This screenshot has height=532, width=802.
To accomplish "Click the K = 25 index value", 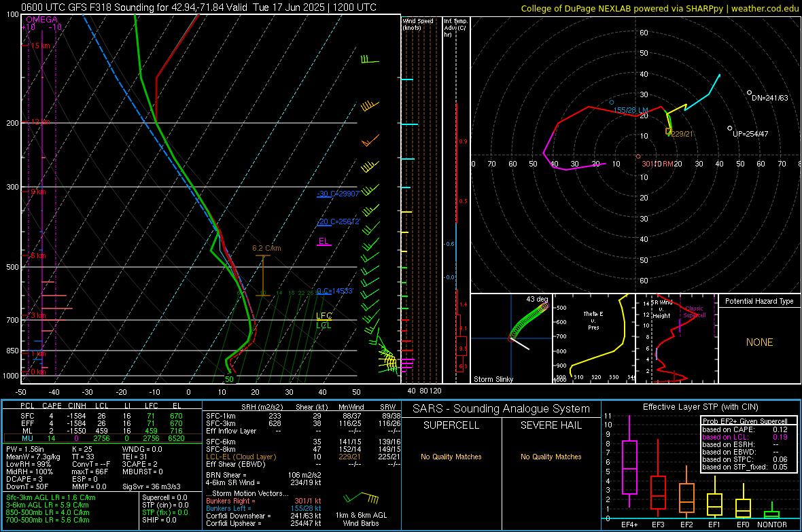I will pyautogui.click(x=82, y=449).
